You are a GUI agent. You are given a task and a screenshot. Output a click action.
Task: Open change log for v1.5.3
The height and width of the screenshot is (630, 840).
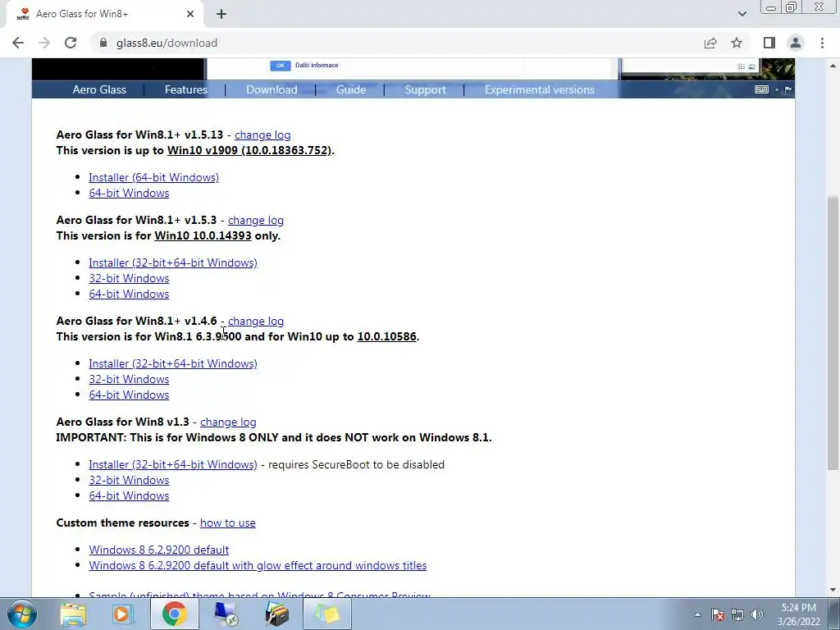pos(256,220)
